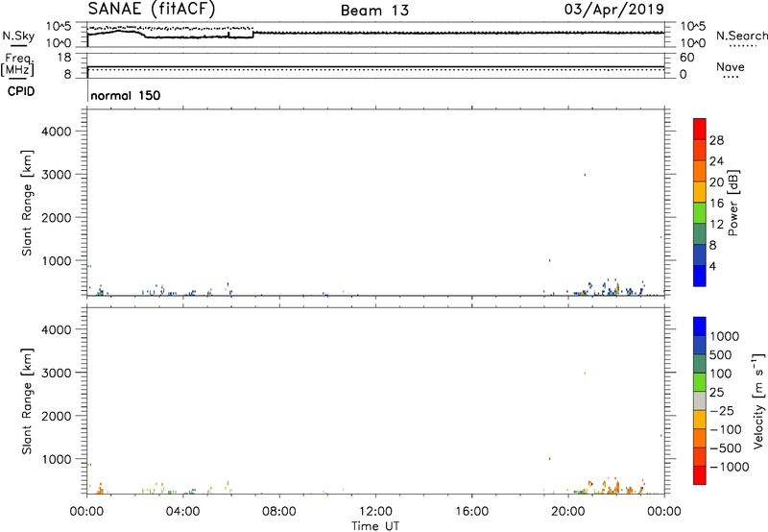
Task: Click the 2000 tick in the velocity panel
Action: click(x=57, y=416)
